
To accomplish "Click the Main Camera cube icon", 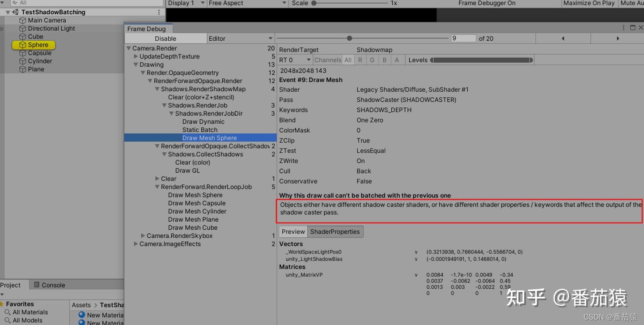I will 22,21.
